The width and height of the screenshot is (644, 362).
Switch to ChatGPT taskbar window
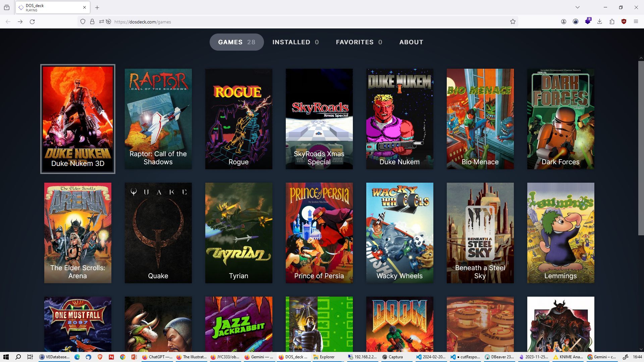(157, 357)
